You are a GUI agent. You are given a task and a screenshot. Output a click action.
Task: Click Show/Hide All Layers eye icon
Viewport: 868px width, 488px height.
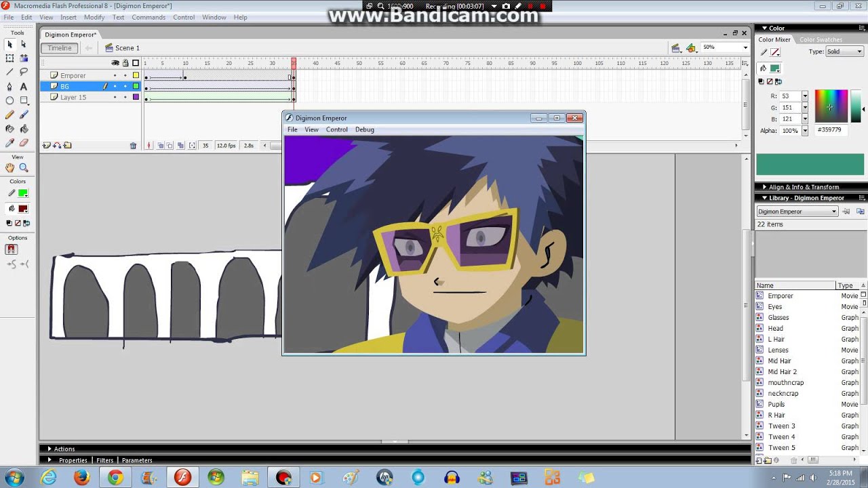pos(115,63)
